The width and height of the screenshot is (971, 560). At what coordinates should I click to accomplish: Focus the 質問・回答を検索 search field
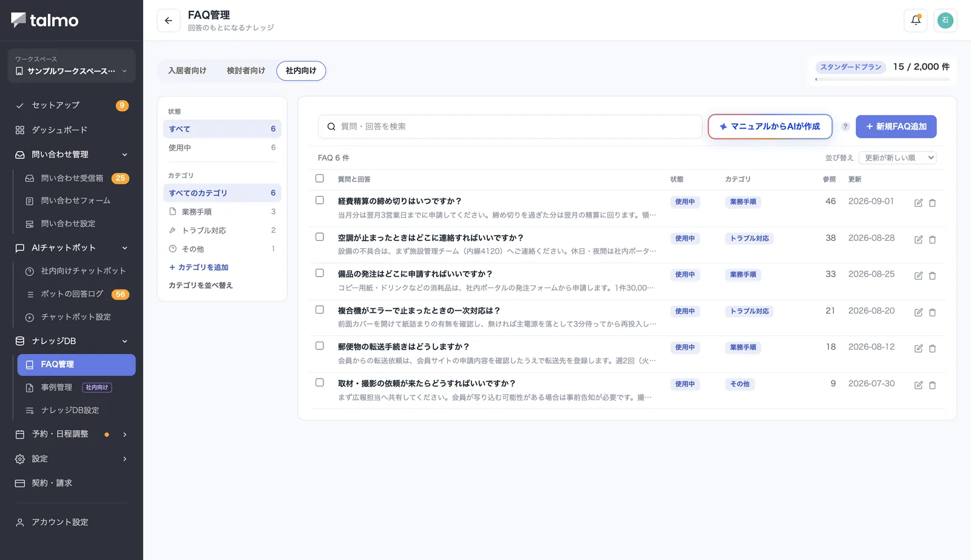click(510, 127)
